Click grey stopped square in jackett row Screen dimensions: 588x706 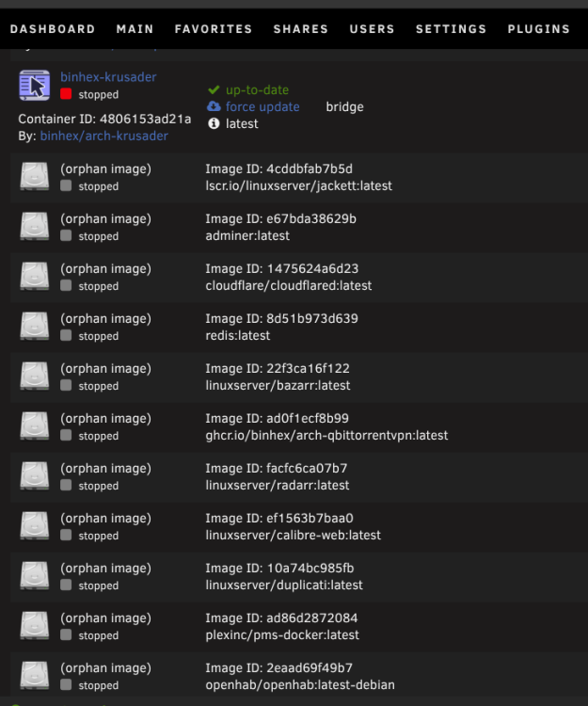click(x=66, y=185)
